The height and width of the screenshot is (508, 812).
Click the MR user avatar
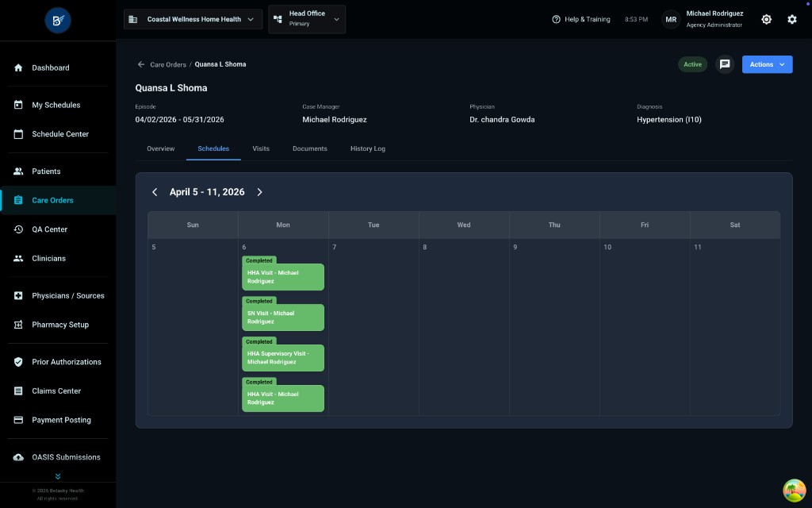tap(671, 20)
